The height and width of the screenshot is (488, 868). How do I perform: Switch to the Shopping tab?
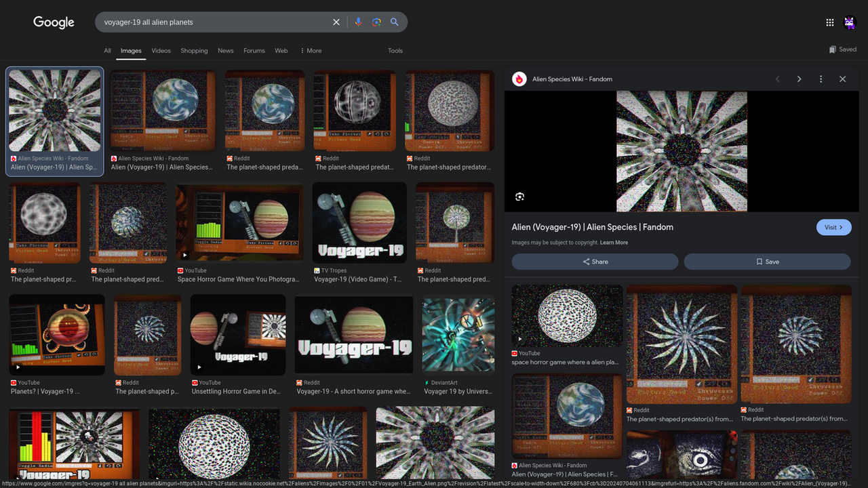click(194, 51)
